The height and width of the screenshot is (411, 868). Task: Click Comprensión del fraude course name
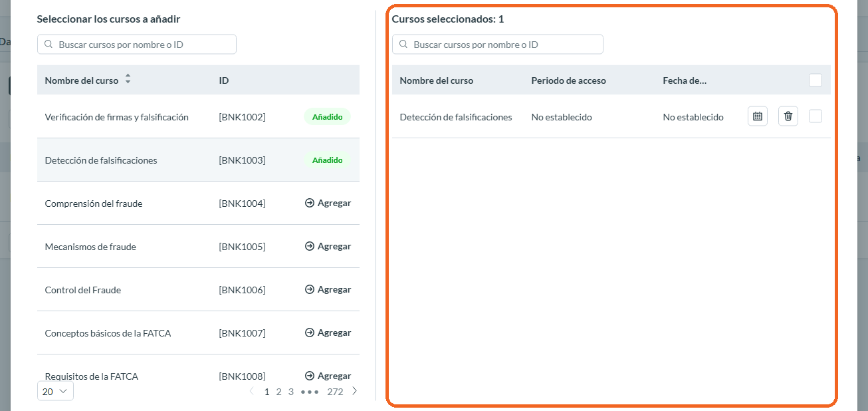[x=94, y=204]
